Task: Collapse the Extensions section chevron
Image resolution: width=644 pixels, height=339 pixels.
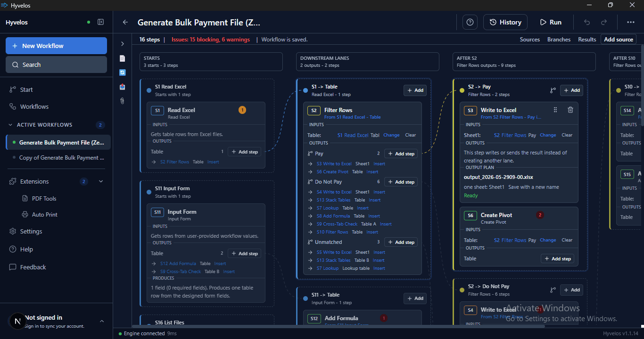Action: click(x=101, y=181)
